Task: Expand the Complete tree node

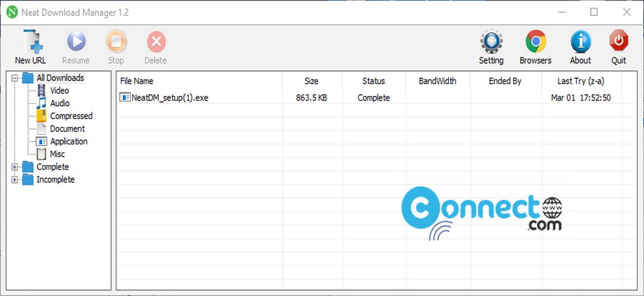Action: pyautogui.click(x=14, y=167)
